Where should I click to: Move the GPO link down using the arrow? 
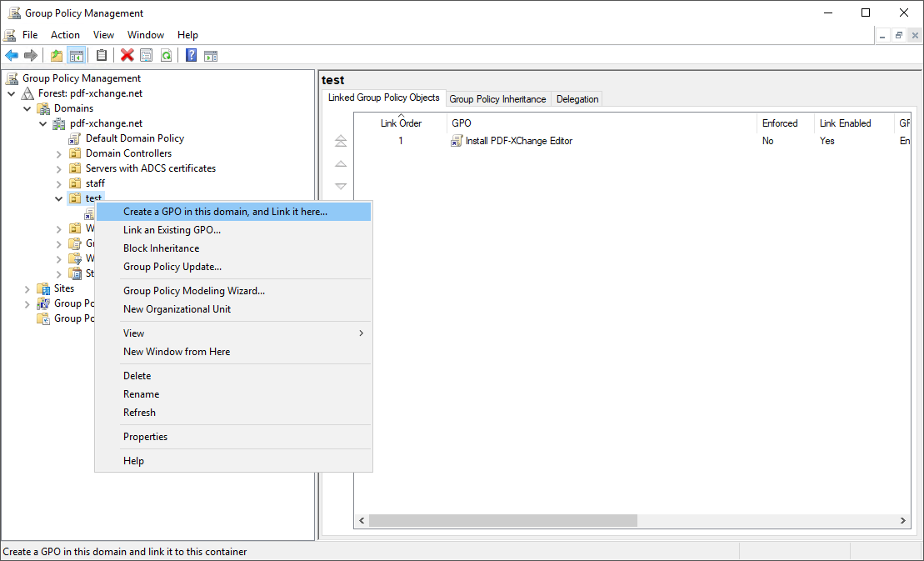(x=340, y=185)
